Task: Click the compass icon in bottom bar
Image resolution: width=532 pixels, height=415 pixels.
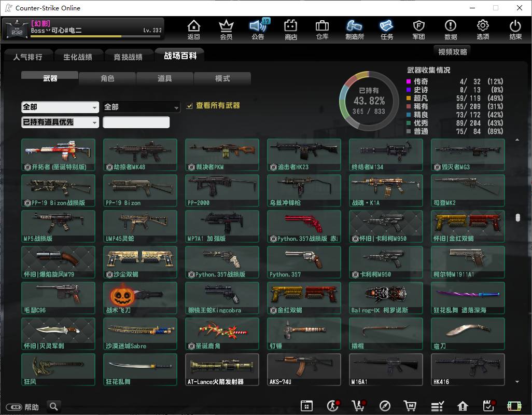Action: 385,406
